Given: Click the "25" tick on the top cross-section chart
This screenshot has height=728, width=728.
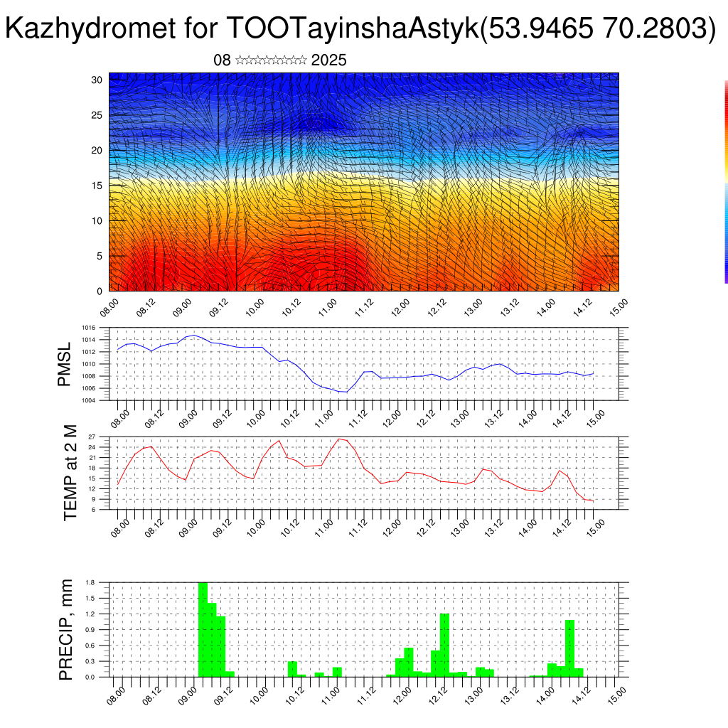Looking at the screenshot, I should [97, 115].
